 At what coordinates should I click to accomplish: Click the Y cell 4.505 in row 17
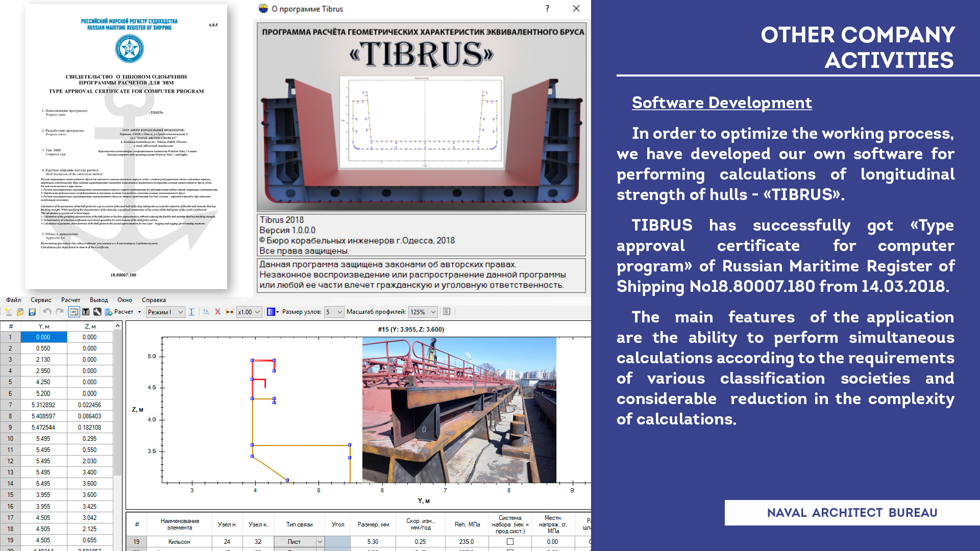coord(43,518)
